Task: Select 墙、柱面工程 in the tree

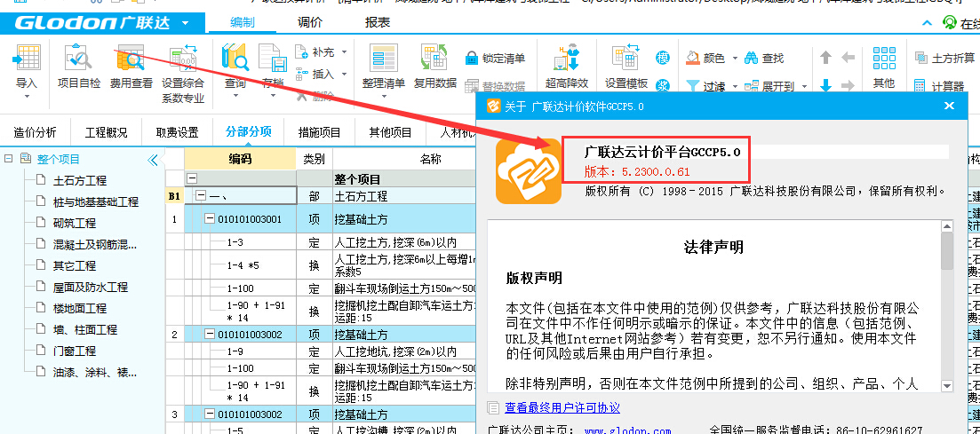Action: click(x=85, y=329)
